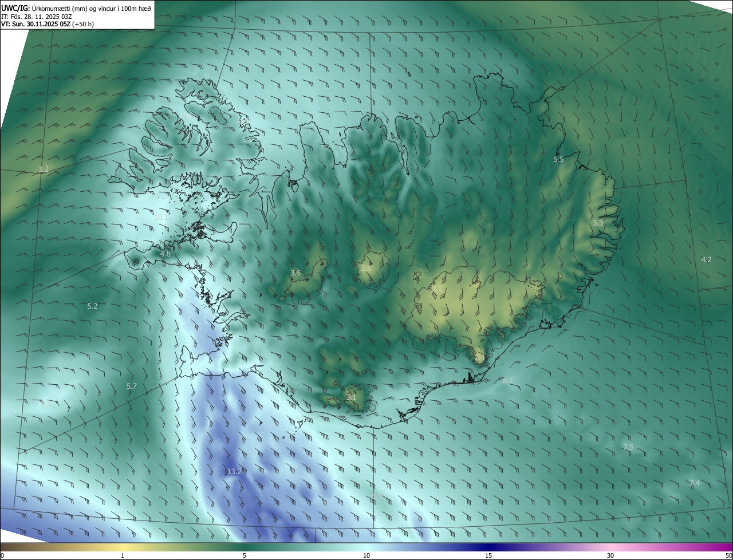Click the 5.2 value label on the map
Screen dimensions: 733x560
[92, 306]
